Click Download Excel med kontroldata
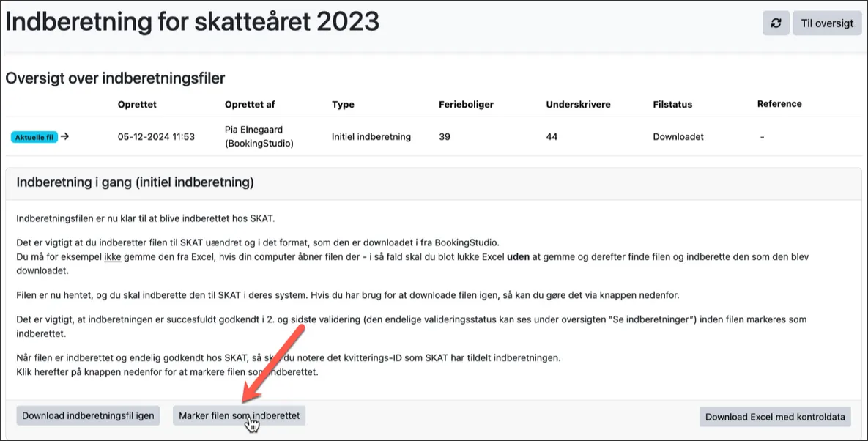868x441 pixels. pos(775,416)
